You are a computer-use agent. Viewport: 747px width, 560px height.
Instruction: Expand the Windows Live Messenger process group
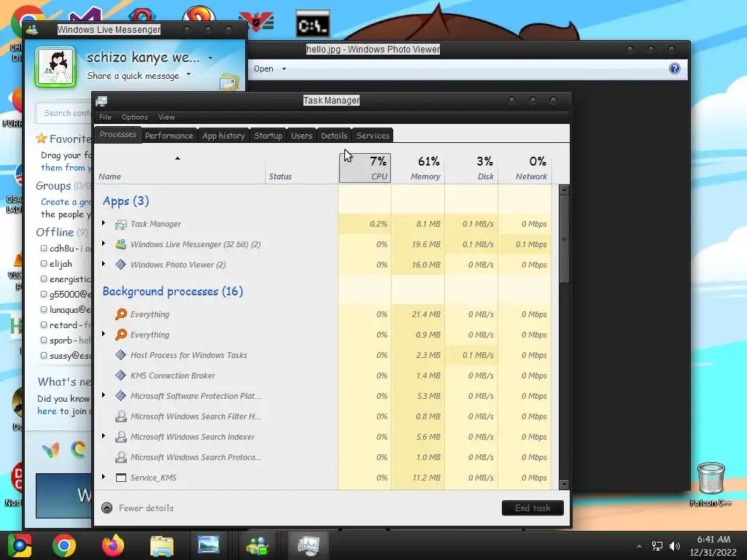(104, 244)
